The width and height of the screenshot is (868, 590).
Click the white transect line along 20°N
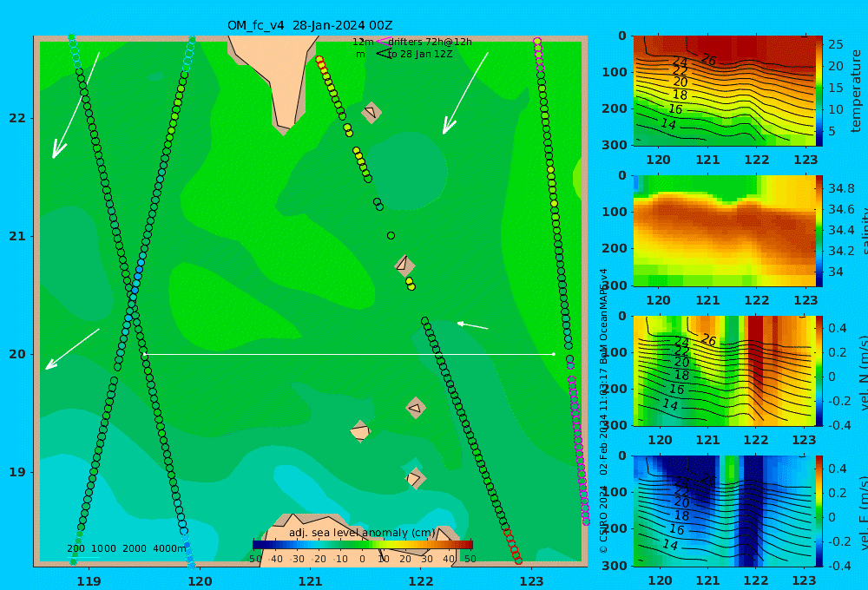pyautogui.click(x=349, y=354)
